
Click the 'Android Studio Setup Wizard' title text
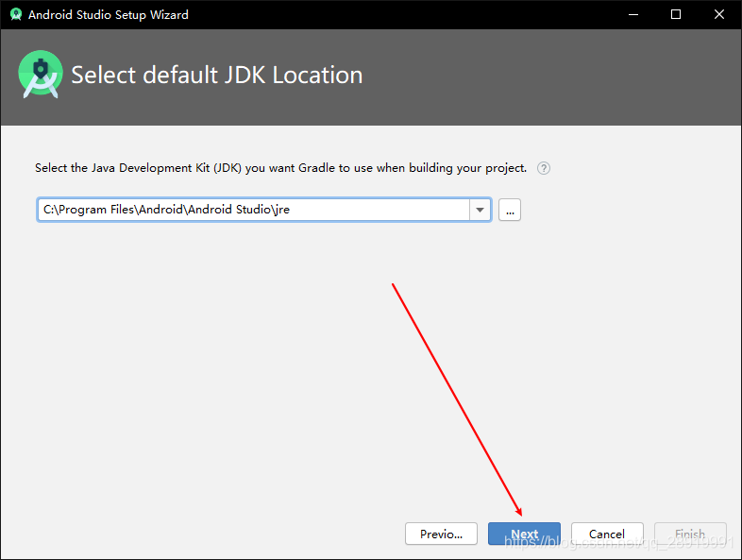tap(109, 15)
